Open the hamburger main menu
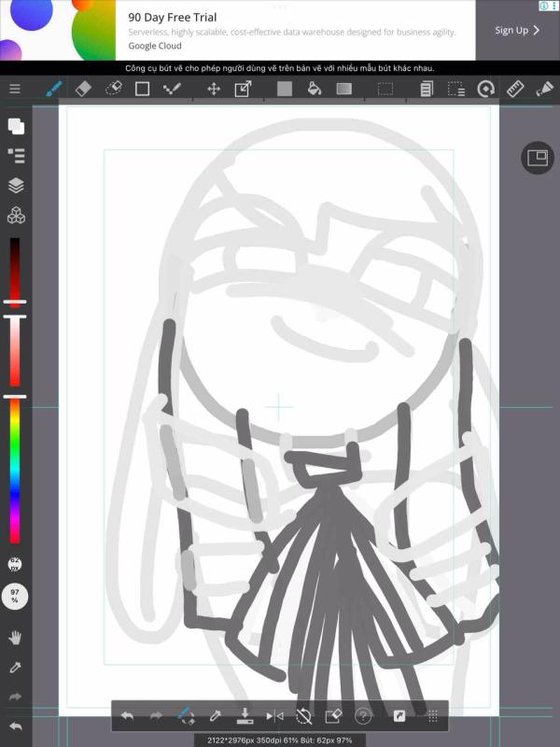This screenshot has width=560, height=747. (15, 89)
